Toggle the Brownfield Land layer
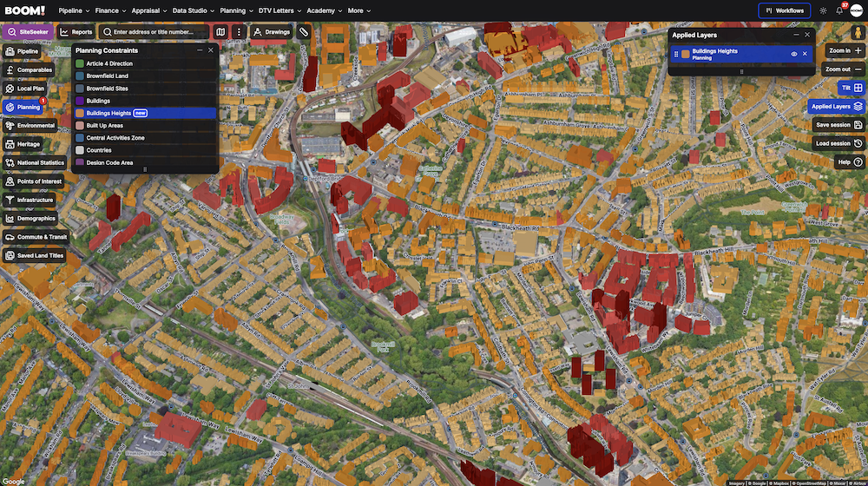Screen dimensions: 868x486 click(145, 76)
